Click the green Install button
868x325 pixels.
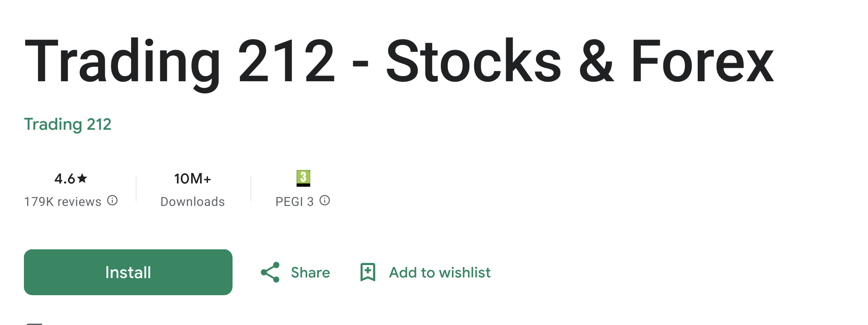click(128, 272)
